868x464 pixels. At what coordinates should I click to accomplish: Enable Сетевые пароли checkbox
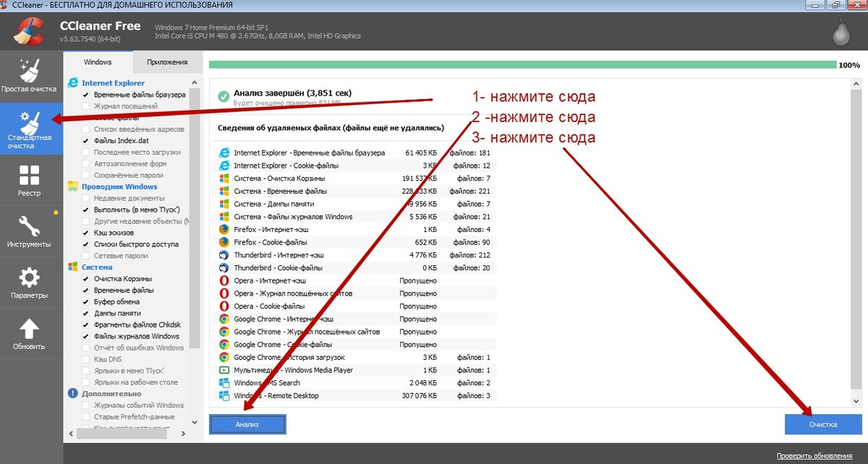(86, 256)
